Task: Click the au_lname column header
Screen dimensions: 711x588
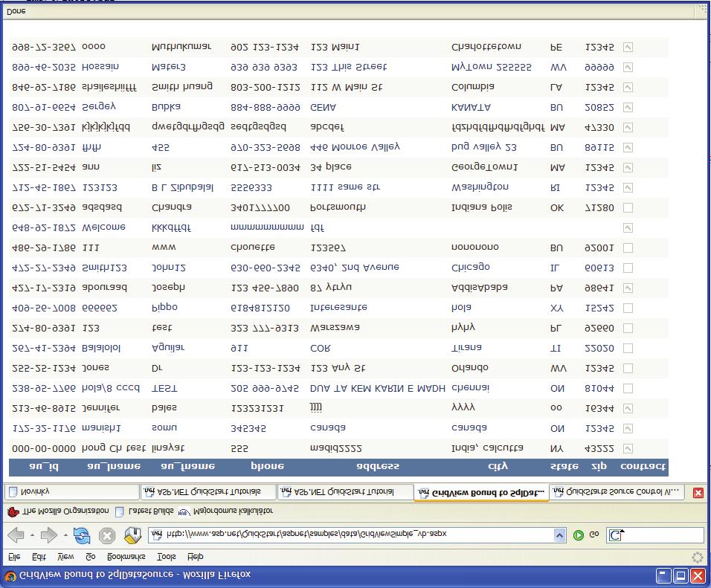Action: pos(113,467)
